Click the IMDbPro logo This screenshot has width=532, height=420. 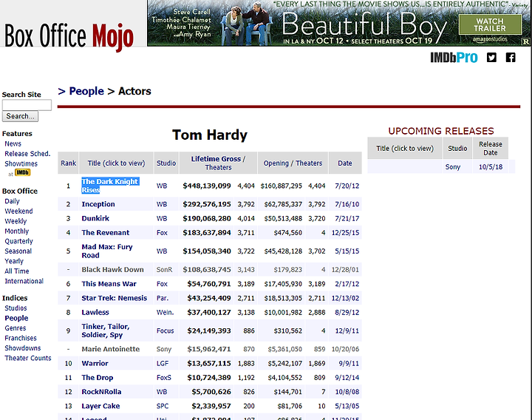click(x=454, y=58)
